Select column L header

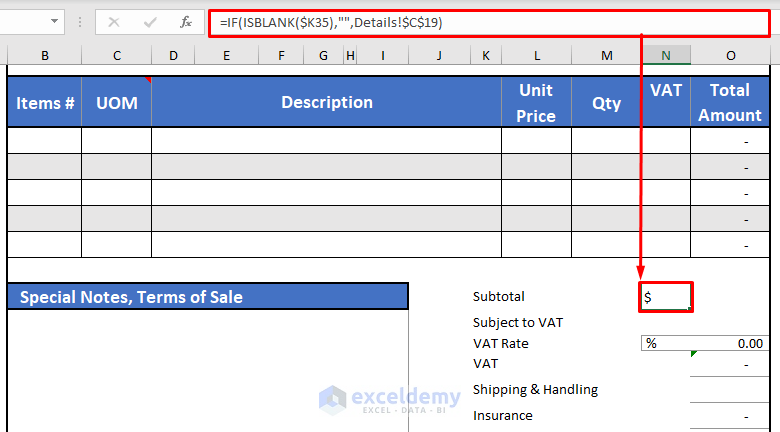(536, 56)
